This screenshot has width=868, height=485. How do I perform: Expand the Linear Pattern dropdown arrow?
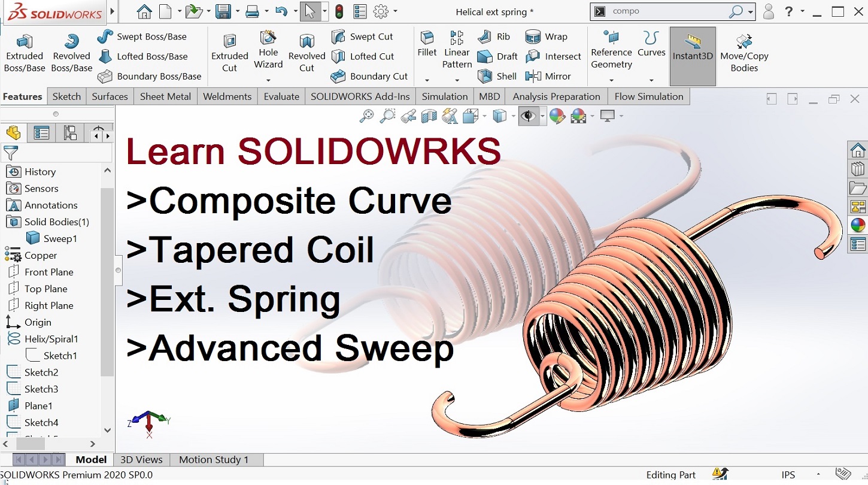click(x=457, y=80)
